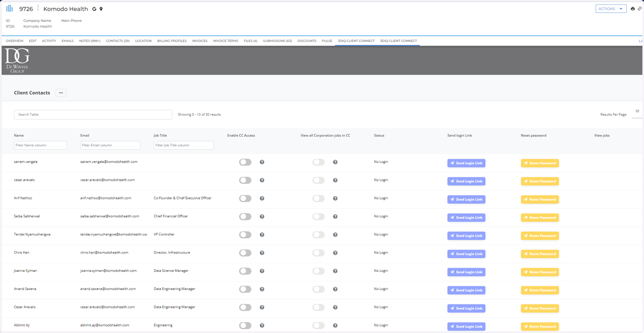The image size is (644, 333).
Task: Switch to Notes (999+) tab
Action: click(x=90, y=41)
